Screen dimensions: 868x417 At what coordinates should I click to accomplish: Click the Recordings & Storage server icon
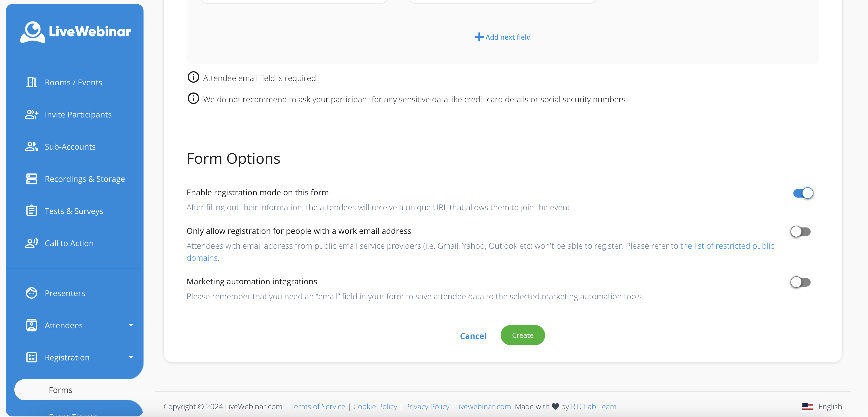tap(31, 179)
